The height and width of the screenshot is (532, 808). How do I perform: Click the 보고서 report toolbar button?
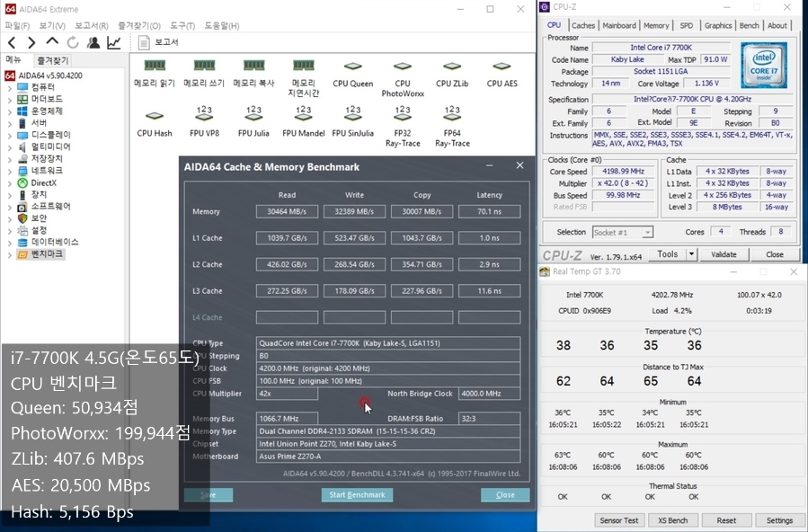(159, 42)
